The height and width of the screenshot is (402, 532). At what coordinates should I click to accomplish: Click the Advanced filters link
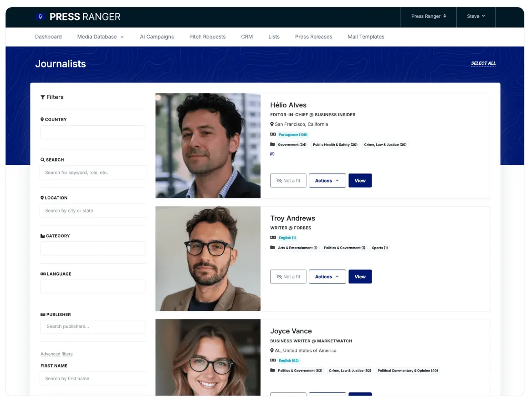point(56,354)
